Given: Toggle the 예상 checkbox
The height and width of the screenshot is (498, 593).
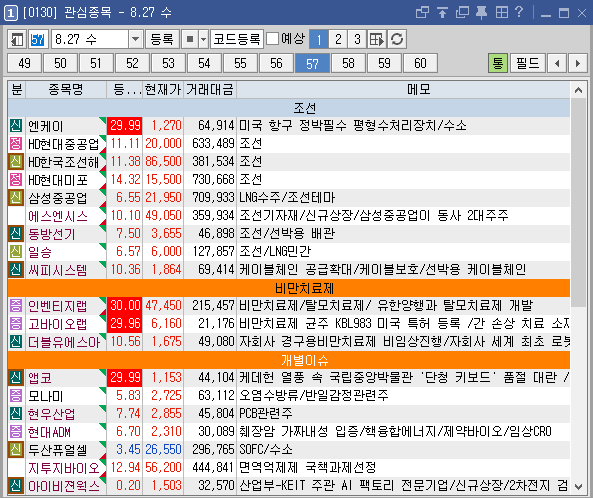Looking at the screenshot, I should [x=272, y=39].
